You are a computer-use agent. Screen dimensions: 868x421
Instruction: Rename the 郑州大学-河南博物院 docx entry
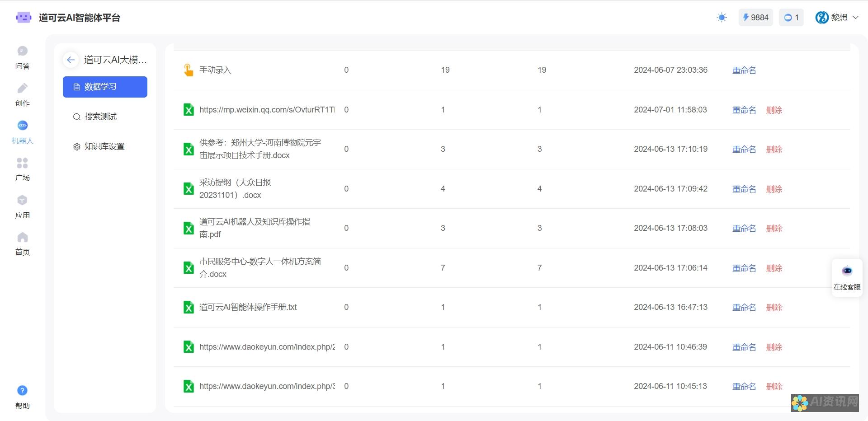(744, 149)
